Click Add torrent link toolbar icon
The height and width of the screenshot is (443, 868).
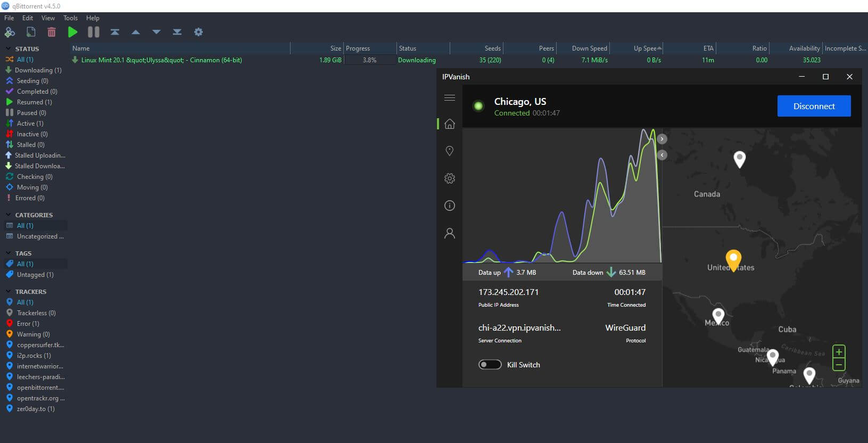(10, 32)
